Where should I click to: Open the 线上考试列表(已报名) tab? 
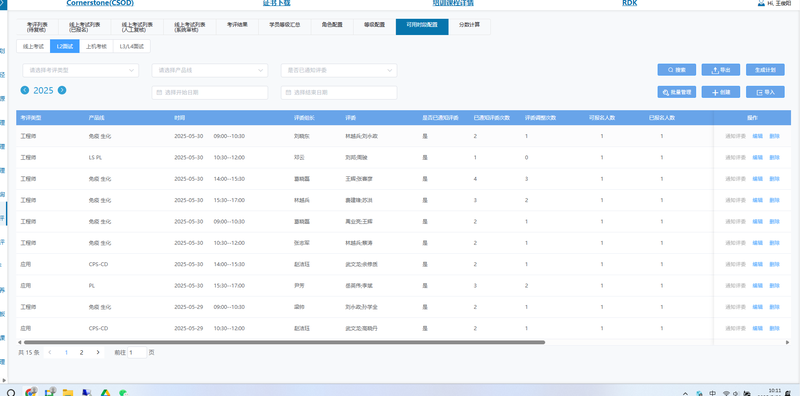tap(85, 27)
